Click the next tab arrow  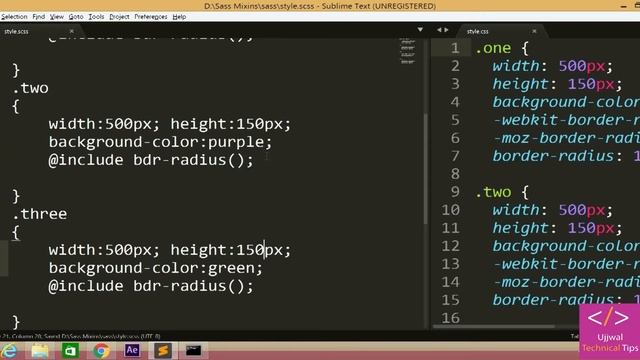[x=446, y=29]
